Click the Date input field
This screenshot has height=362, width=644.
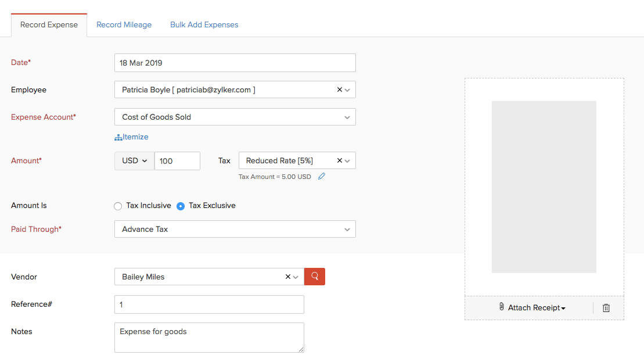235,63
